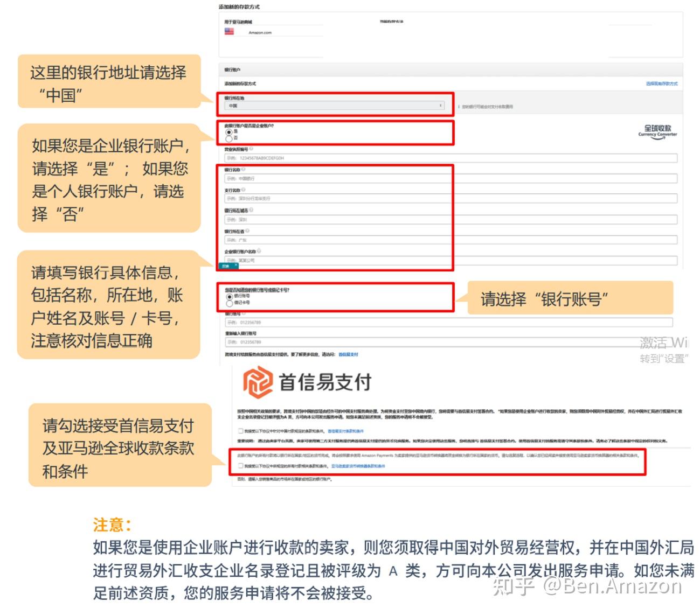Image resolution: width=700 pixels, height=615 pixels.
Task: Click the US flag icon beside Amazon.com
Action: (228, 32)
